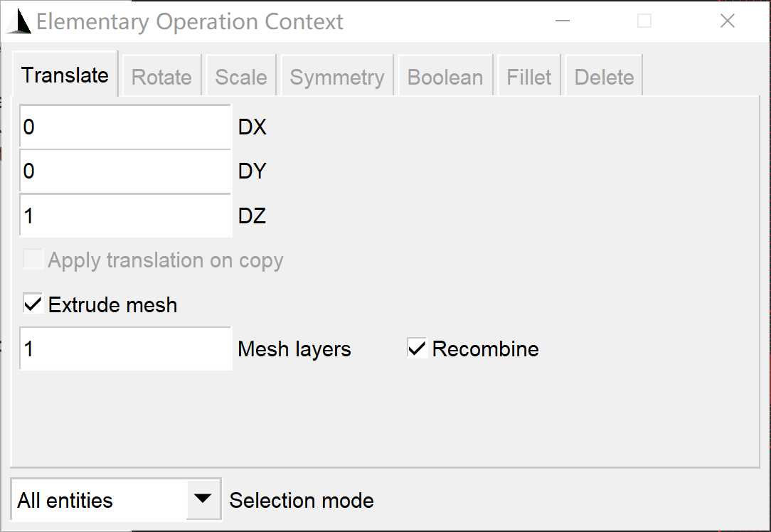This screenshot has height=532, width=771.
Task: Click the disabled maximize window button
Action: (x=644, y=21)
